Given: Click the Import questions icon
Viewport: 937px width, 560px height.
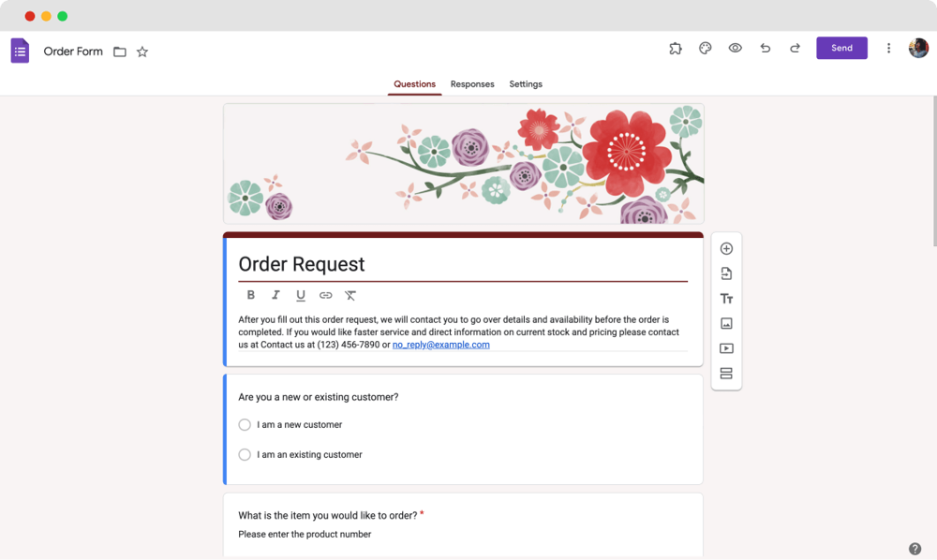Looking at the screenshot, I should coord(726,273).
